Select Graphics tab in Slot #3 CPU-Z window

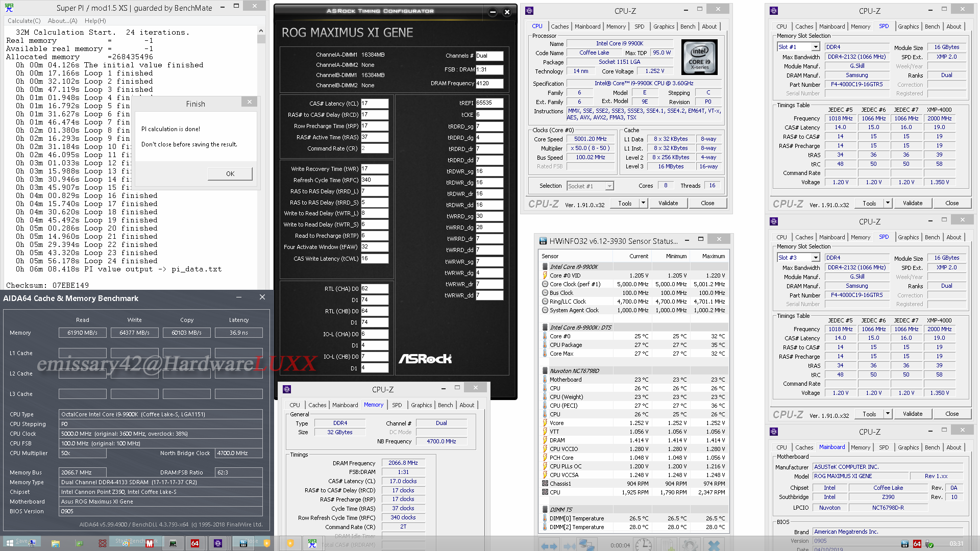pyautogui.click(x=908, y=237)
